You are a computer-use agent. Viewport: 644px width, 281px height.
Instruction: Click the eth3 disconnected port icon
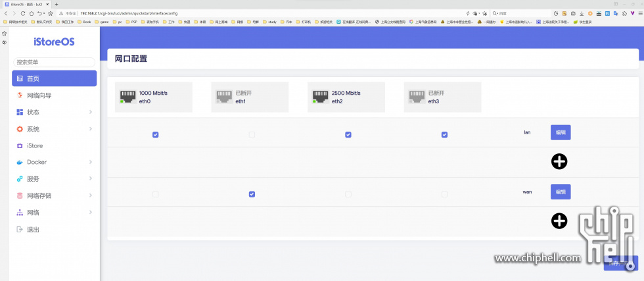(417, 97)
